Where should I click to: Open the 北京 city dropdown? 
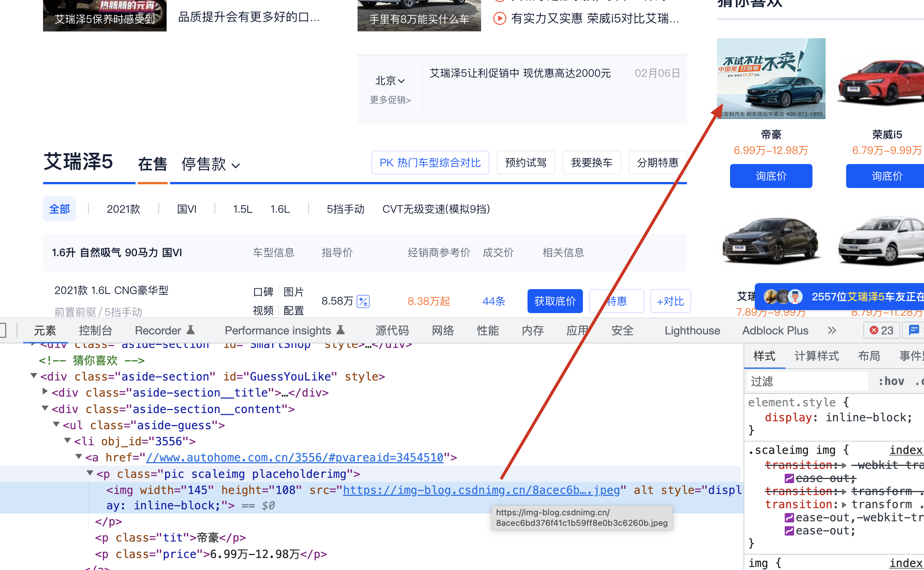click(x=390, y=80)
